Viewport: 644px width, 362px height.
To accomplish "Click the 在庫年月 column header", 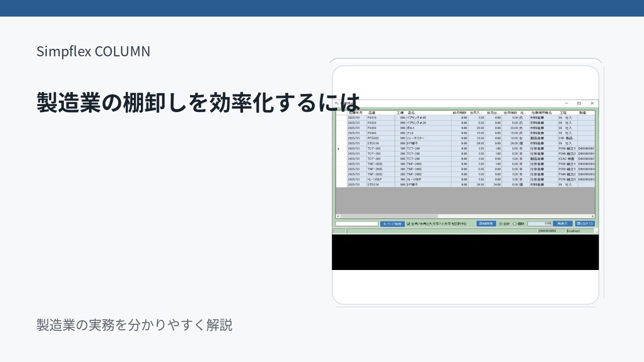I will pos(357,113).
